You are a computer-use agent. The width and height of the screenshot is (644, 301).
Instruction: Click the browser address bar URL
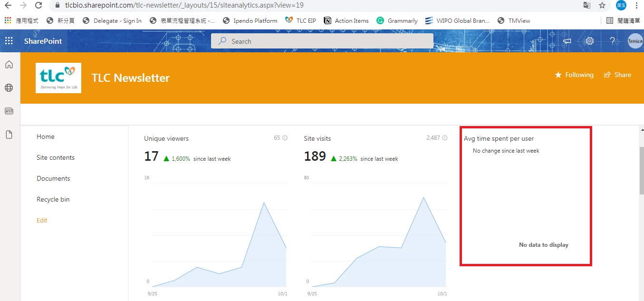click(184, 6)
